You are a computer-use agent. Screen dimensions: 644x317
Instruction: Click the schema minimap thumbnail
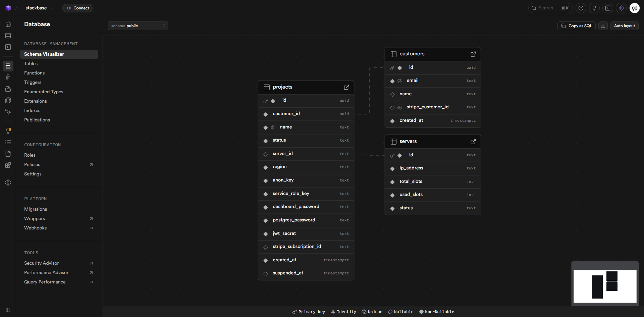tap(605, 286)
